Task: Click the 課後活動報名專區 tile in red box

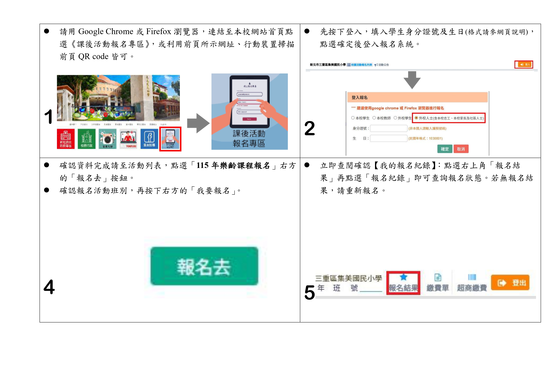Action: coord(170,139)
